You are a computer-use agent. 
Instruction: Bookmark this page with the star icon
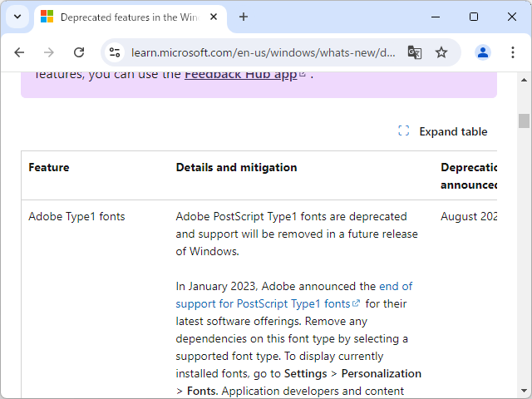coord(441,52)
